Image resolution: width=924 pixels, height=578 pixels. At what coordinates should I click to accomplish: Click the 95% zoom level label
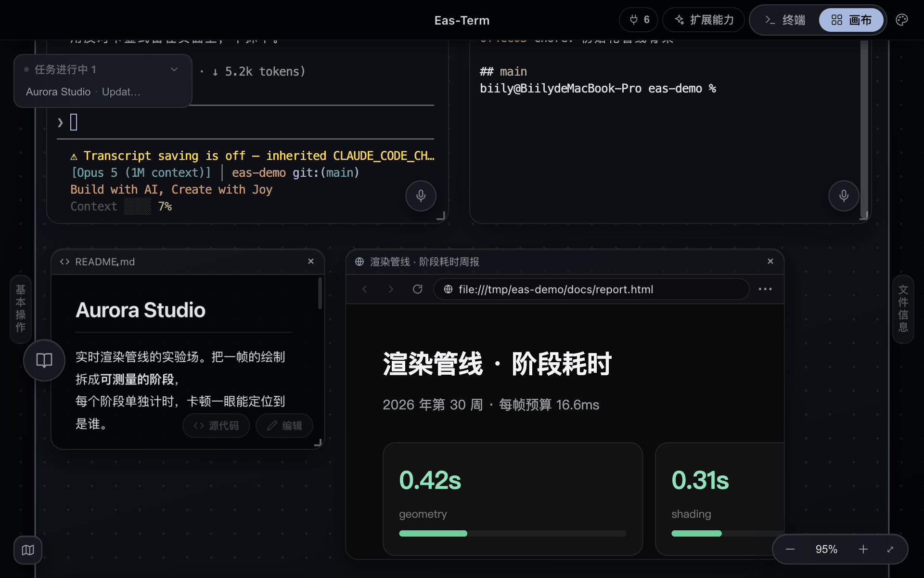tap(826, 549)
